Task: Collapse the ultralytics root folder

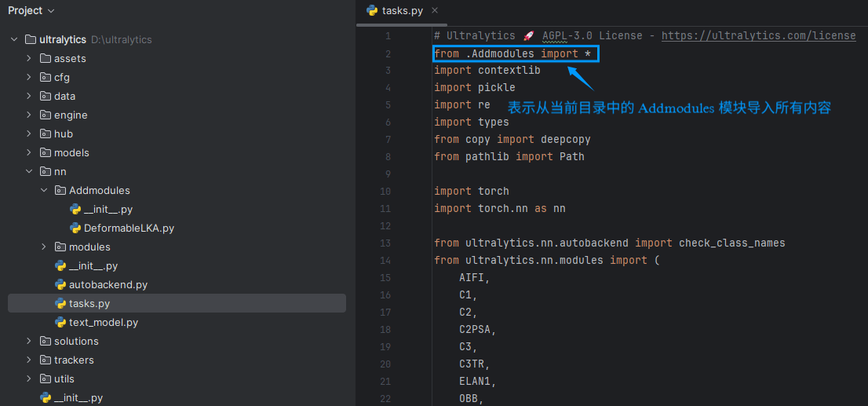Action: 14,40
